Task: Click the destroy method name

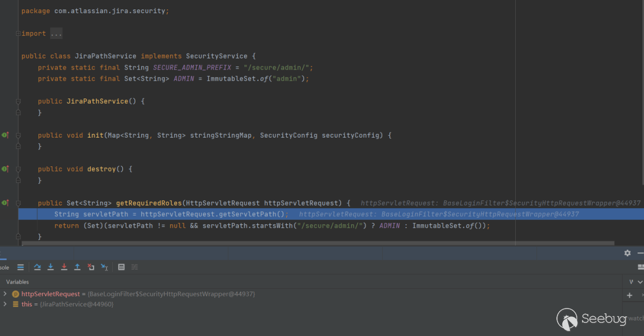Action: click(101, 169)
